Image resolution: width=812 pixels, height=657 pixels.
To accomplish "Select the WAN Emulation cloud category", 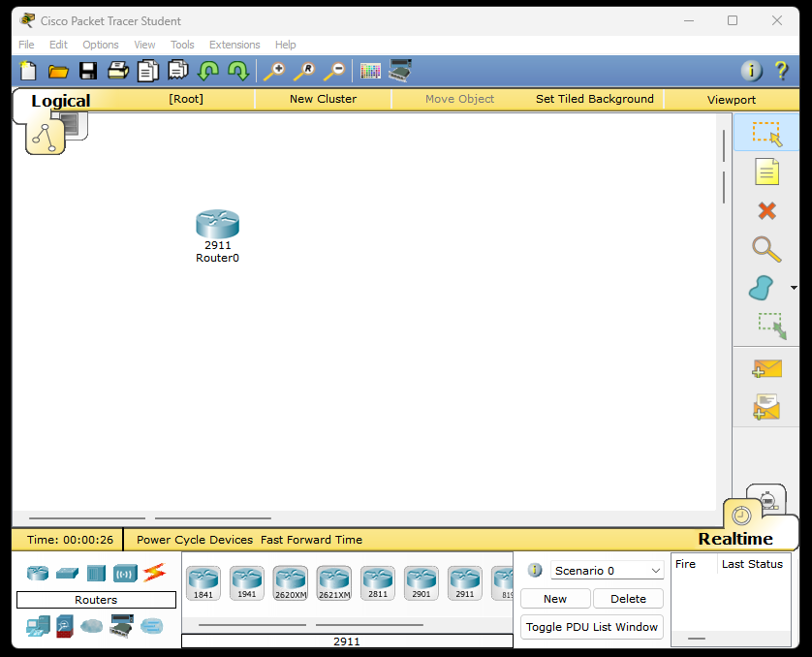I will click(92, 626).
